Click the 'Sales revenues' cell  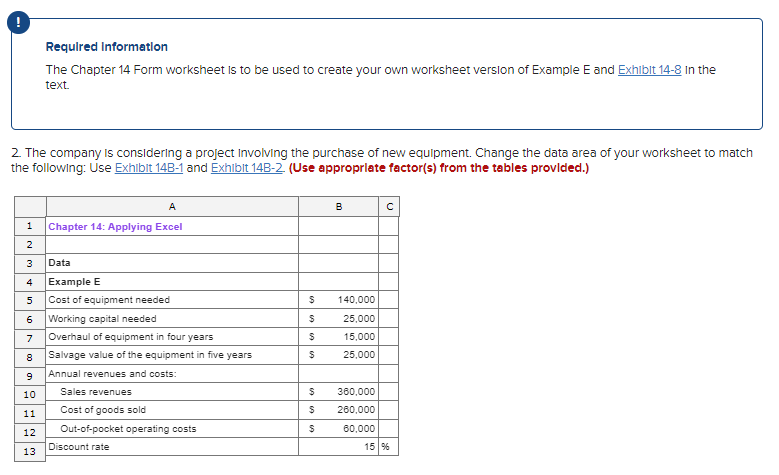pyautogui.click(x=172, y=392)
